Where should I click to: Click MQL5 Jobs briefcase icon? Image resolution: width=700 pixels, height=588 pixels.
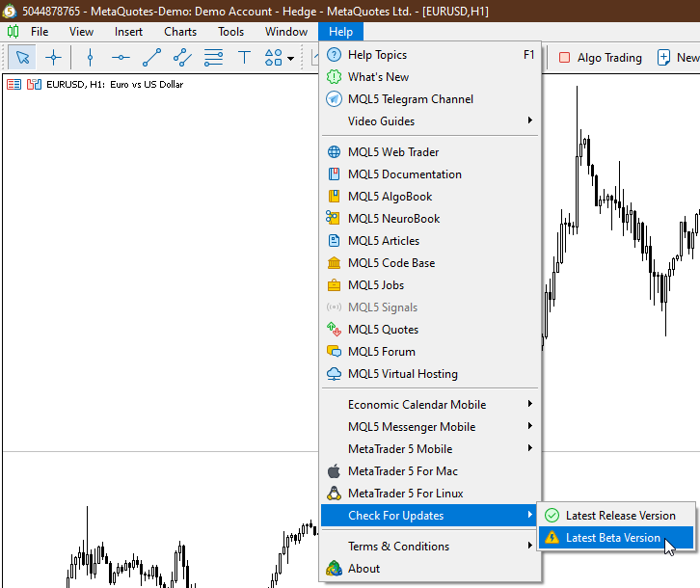(334, 285)
